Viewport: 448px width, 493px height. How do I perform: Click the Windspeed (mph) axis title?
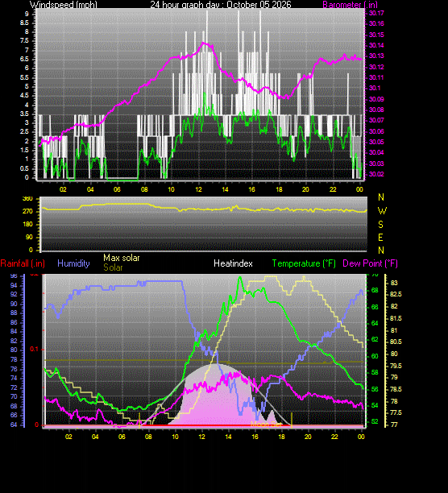pyautogui.click(x=64, y=4)
